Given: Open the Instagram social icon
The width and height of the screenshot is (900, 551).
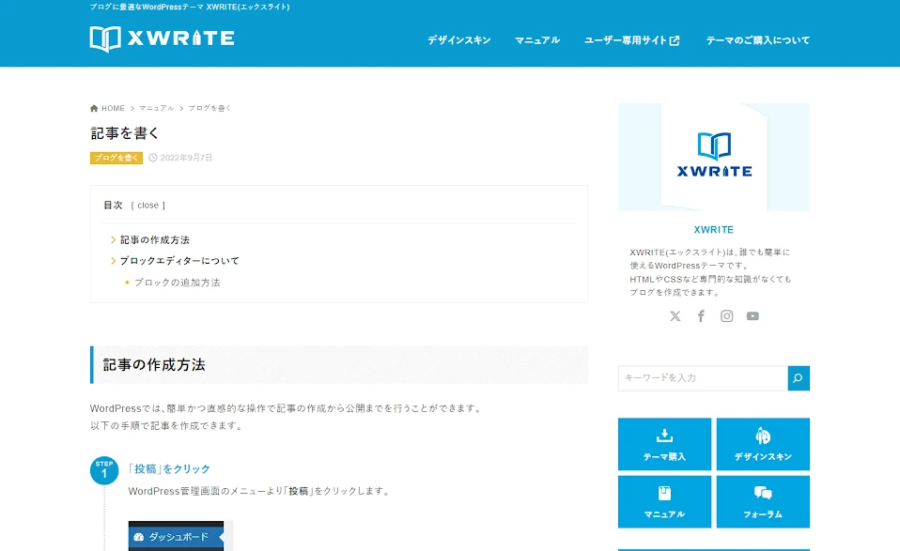Looking at the screenshot, I should click(x=727, y=316).
